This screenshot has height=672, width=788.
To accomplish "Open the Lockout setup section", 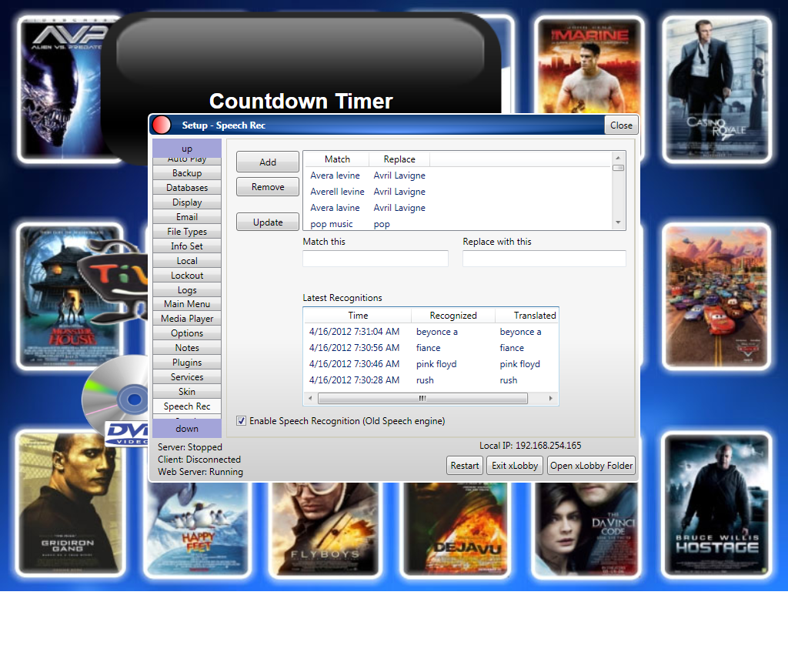I will point(187,275).
